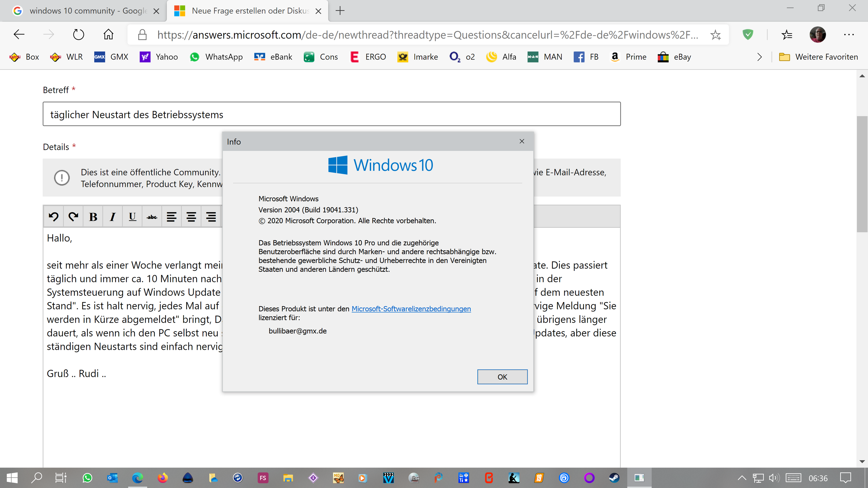The height and width of the screenshot is (488, 868).
Task: Open the eBank bookmark
Action: (x=273, y=57)
